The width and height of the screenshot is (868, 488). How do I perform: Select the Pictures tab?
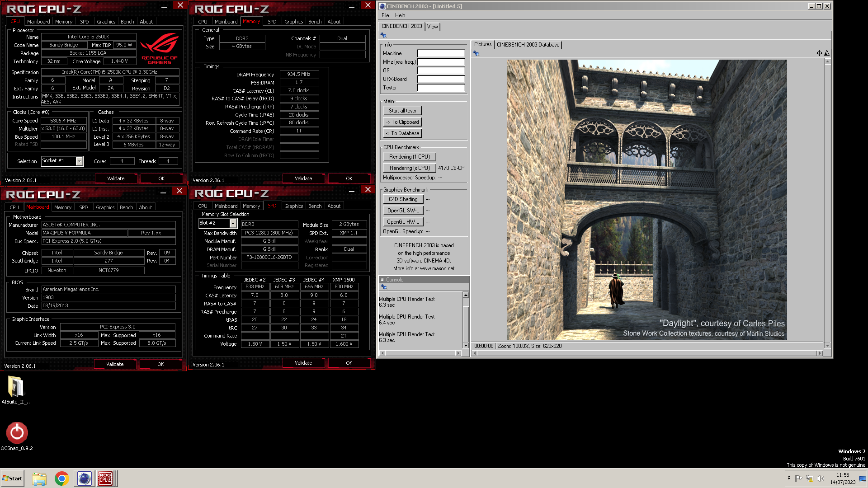(483, 44)
